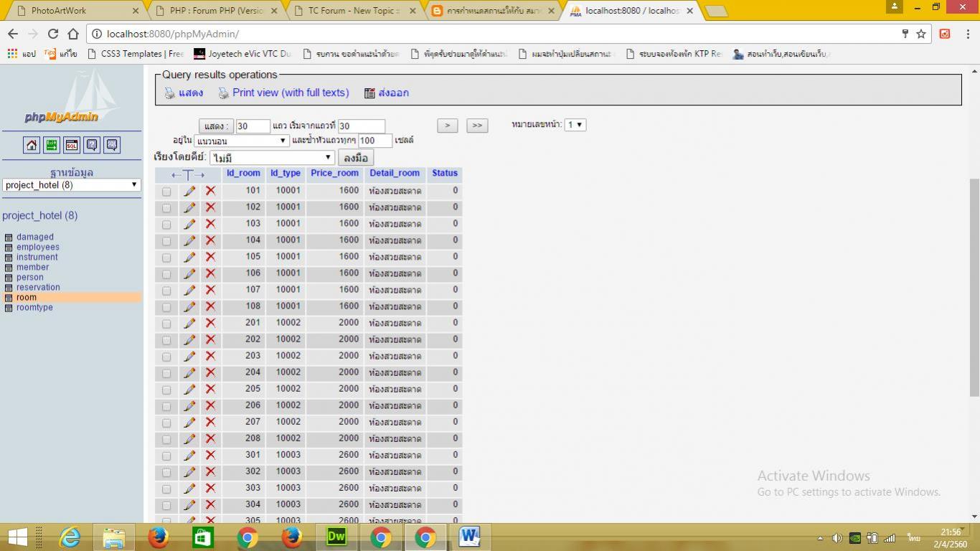Viewport: 980px width, 551px height.
Task: Click the number of rows input field
Action: click(x=253, y=126)
